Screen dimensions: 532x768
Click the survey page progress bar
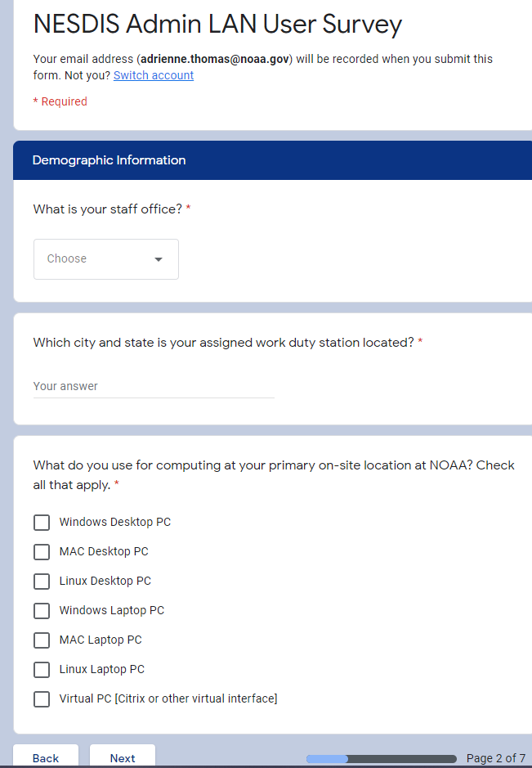(x=381, y=759)
